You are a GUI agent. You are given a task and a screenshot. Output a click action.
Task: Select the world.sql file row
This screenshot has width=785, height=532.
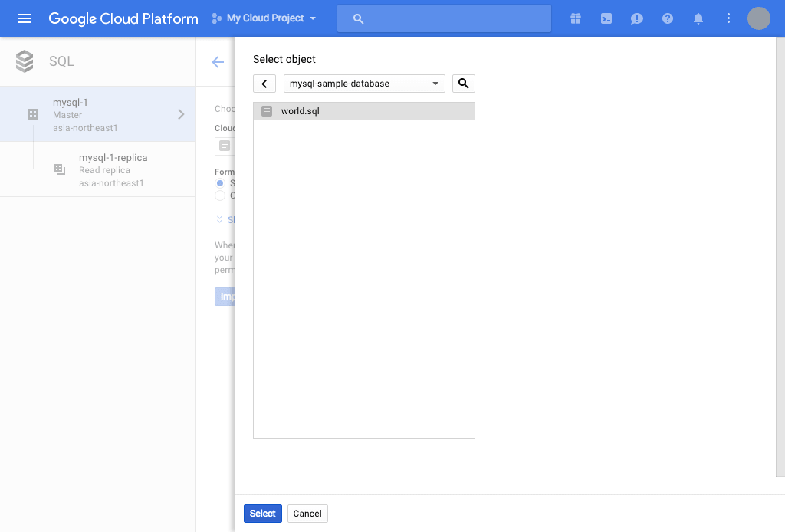coord(364,111)
